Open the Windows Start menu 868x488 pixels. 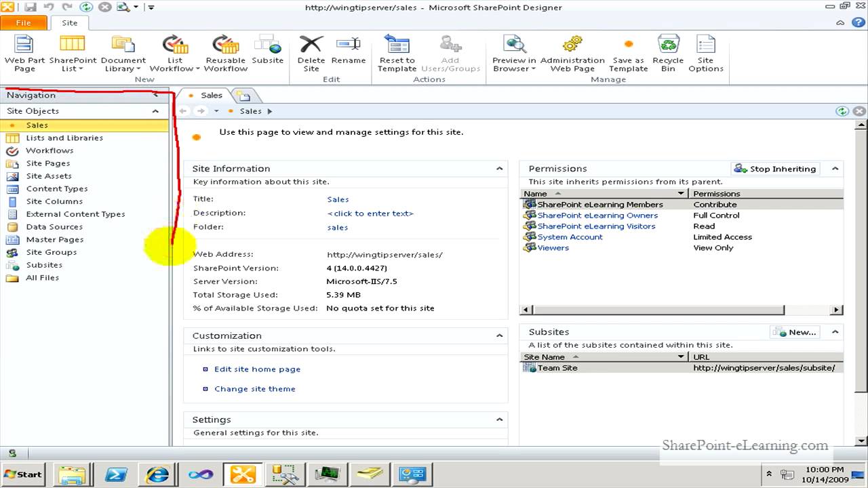click(x=22, y=474)
